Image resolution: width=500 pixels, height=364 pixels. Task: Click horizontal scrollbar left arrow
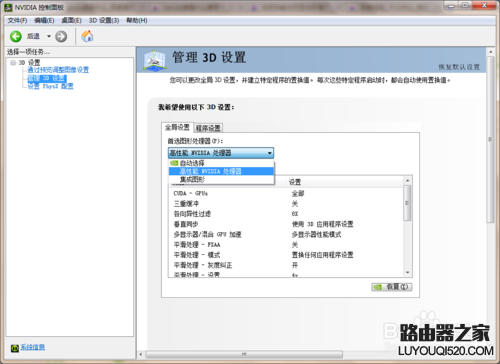[x=141, y=354]
